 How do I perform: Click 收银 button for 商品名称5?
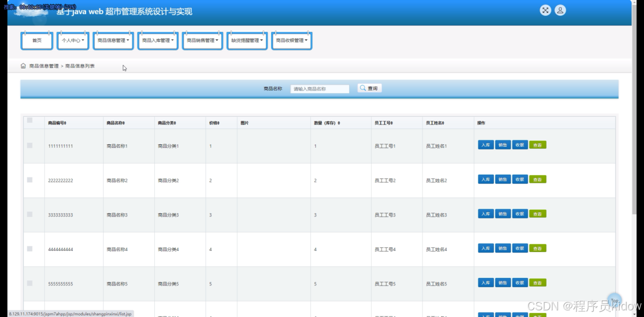pos(520,283)
